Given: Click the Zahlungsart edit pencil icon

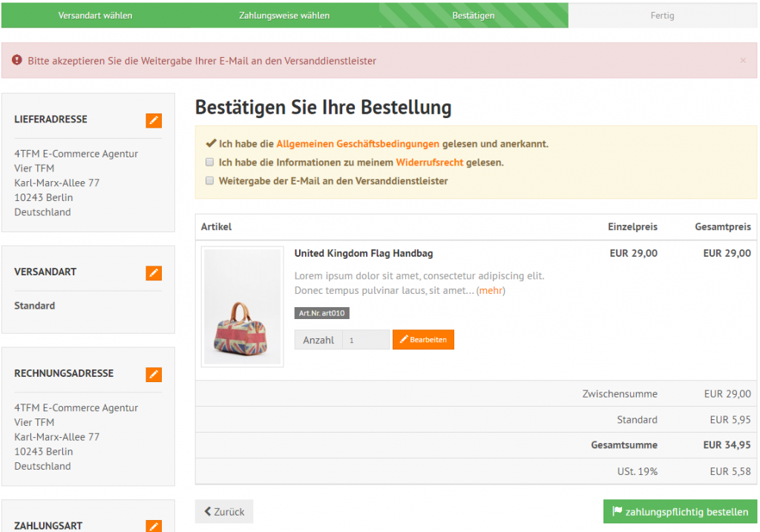Looking at the screenshot, I should (x=154, y=525).
